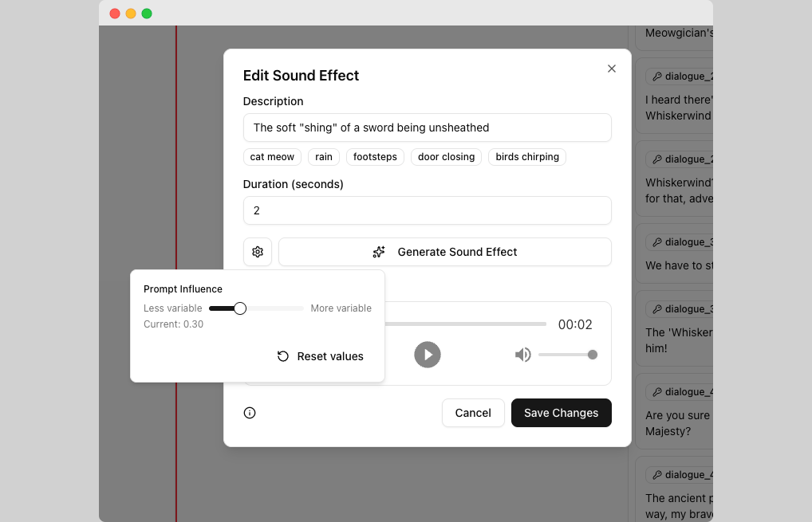812x522 pixels.
Task: Select the "birds chirping" suggestion chip
Action: click(527, 157)
